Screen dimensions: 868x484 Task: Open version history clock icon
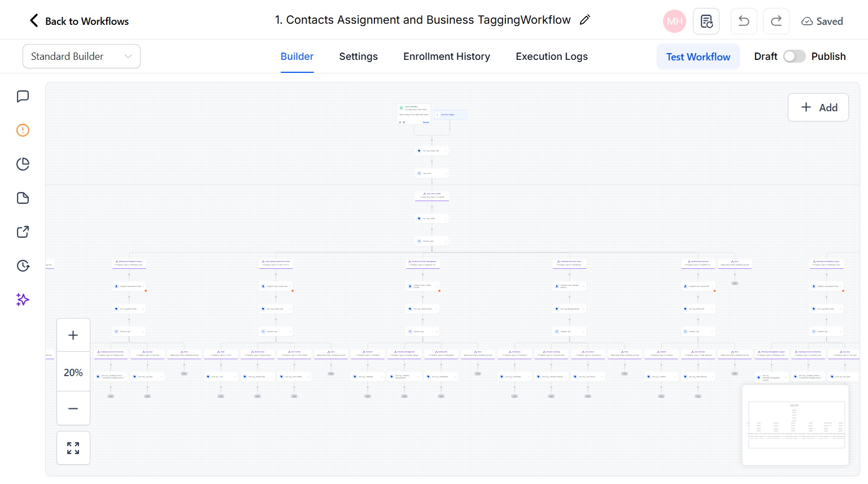tap(23, 266)
